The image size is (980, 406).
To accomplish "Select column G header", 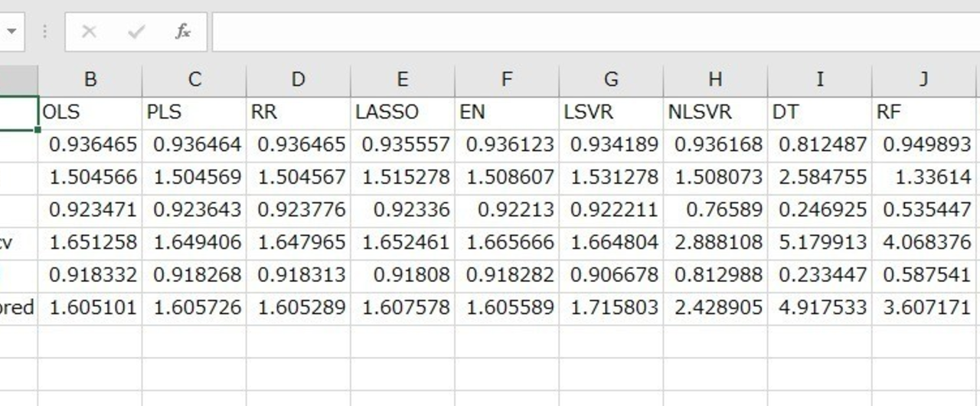I will coord(611,79).
